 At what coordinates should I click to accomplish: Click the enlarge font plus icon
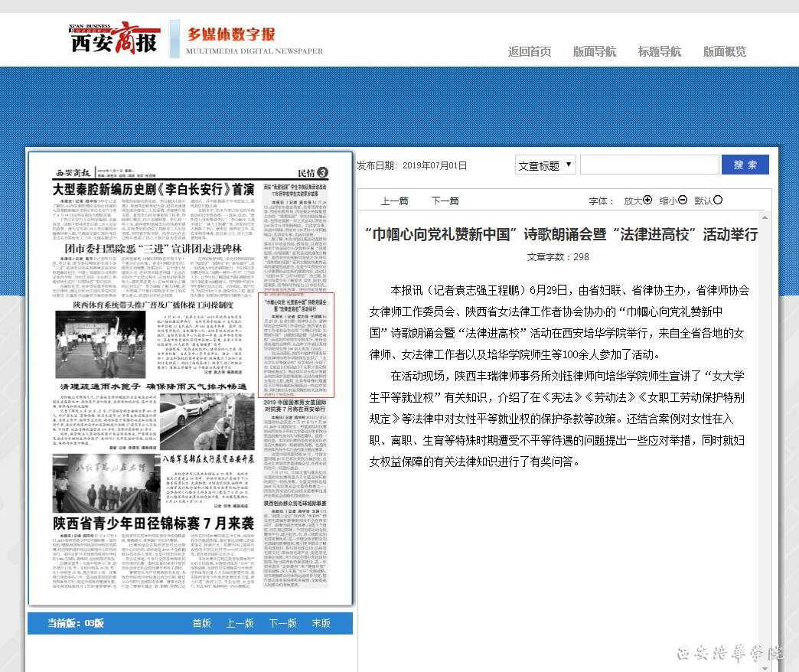(x=647, y=201)
